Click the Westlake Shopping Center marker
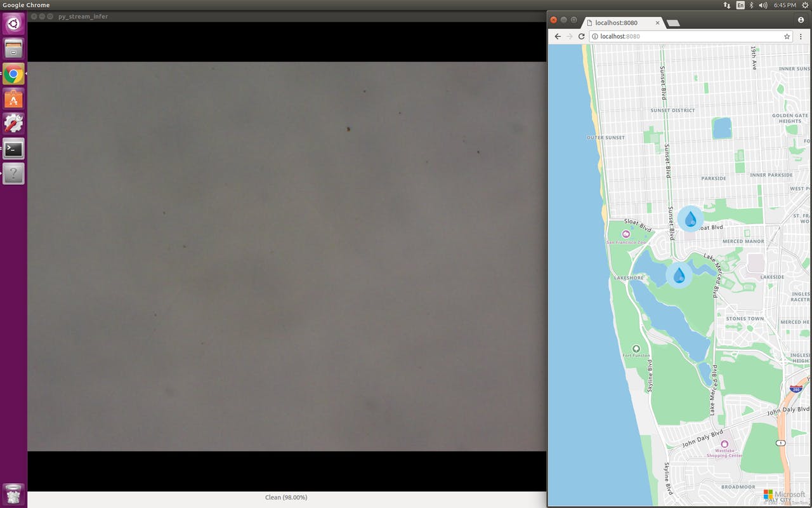The width and height of the screenshot is (812, 508). (724, 444)
